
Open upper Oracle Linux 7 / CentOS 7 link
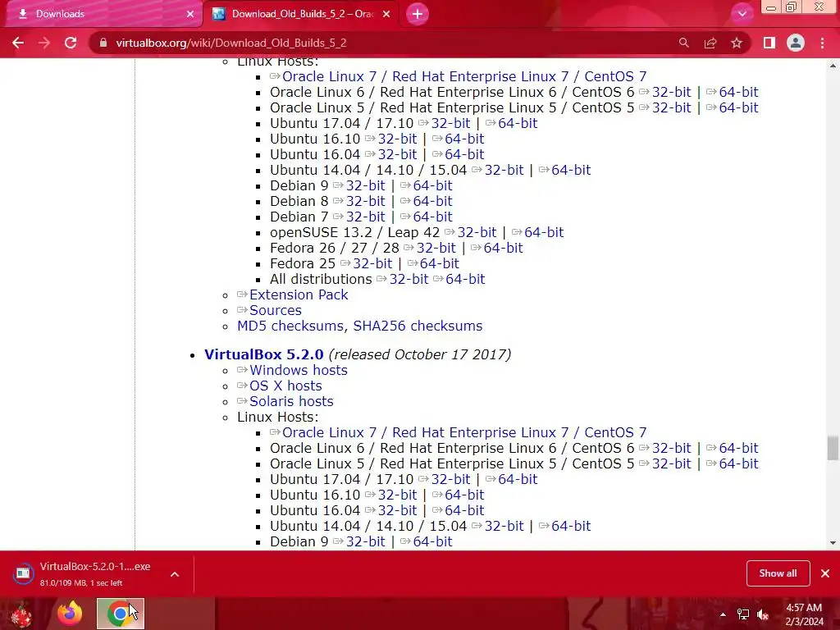pos(464,76)
